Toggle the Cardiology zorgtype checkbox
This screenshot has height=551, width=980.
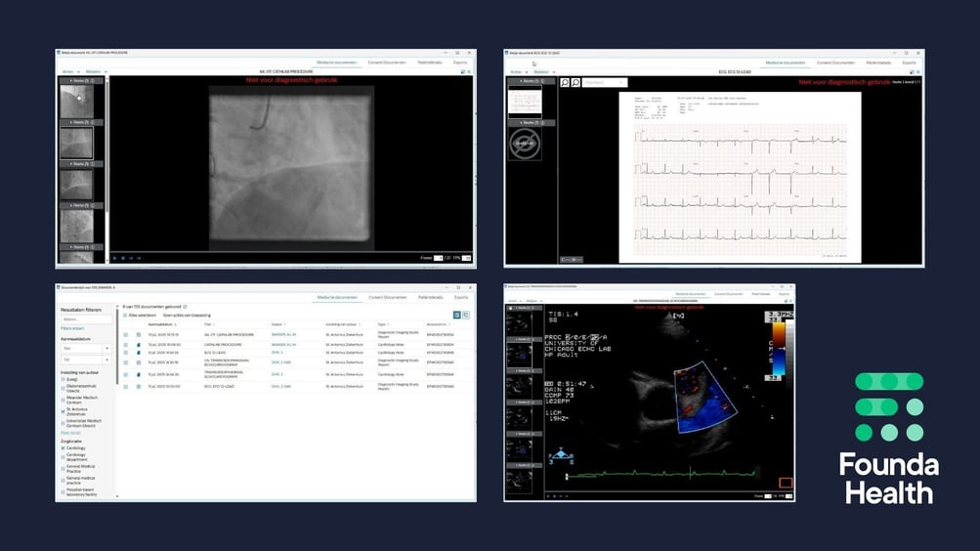pos(64,448)
